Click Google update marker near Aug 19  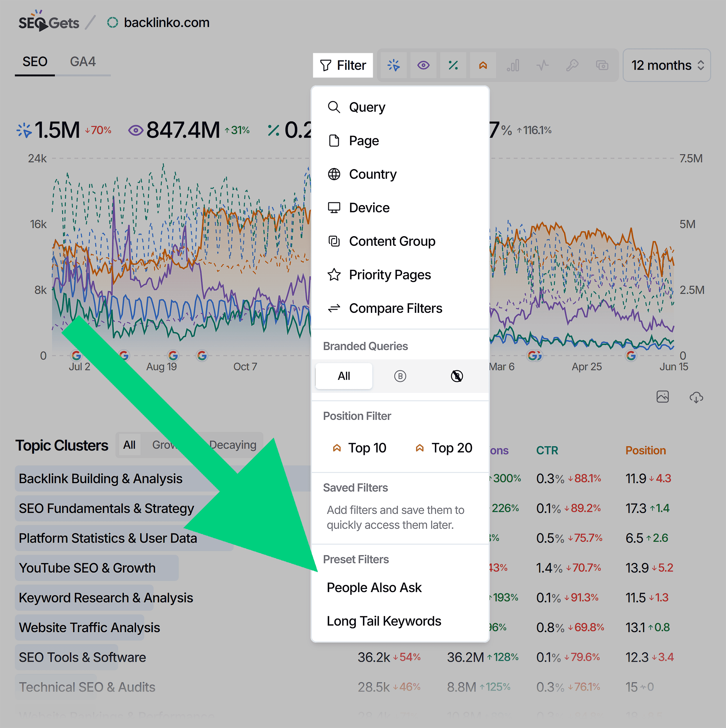click(x=173, y=355)
